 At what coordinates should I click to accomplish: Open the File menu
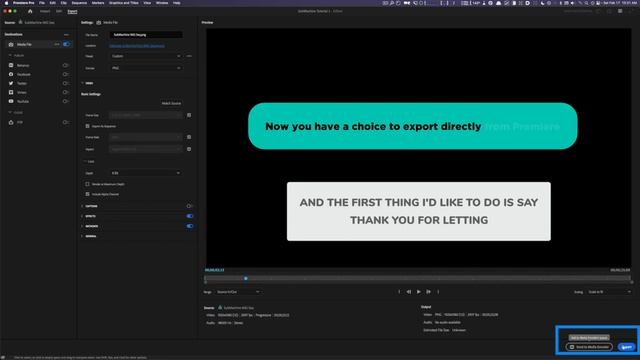[42, 3]
